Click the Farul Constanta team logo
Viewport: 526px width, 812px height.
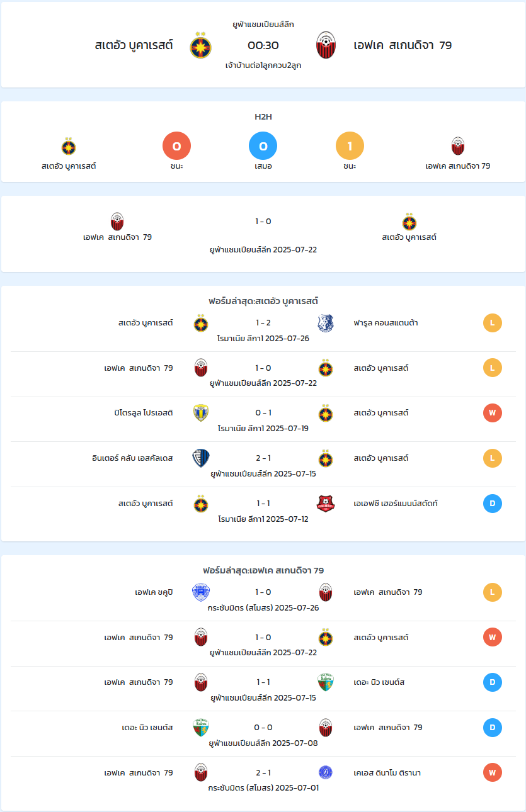pos(326,323)
